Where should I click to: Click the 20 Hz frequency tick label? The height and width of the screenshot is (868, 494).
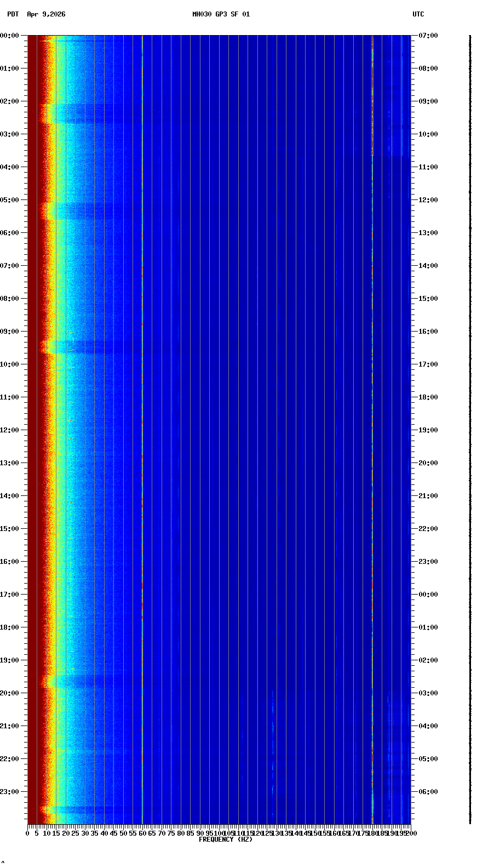[66, 833]
